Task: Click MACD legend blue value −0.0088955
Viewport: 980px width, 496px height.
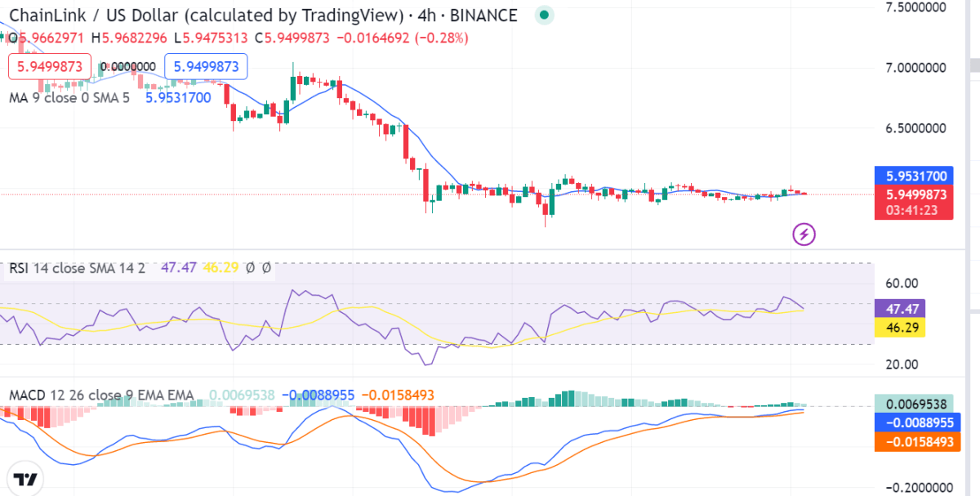Action: point(319,395)
